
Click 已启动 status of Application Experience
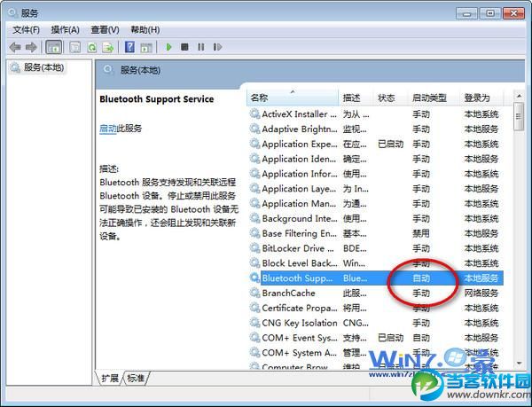click(390, 144)
